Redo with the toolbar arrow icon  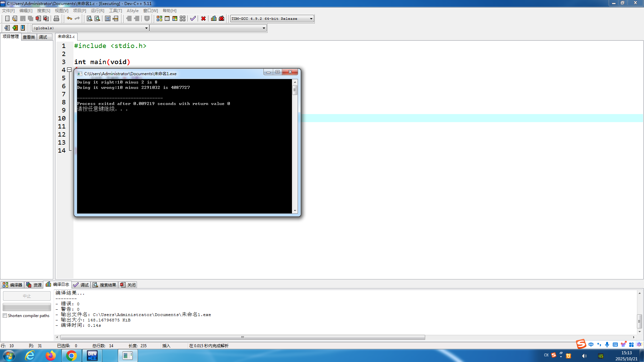77,18
